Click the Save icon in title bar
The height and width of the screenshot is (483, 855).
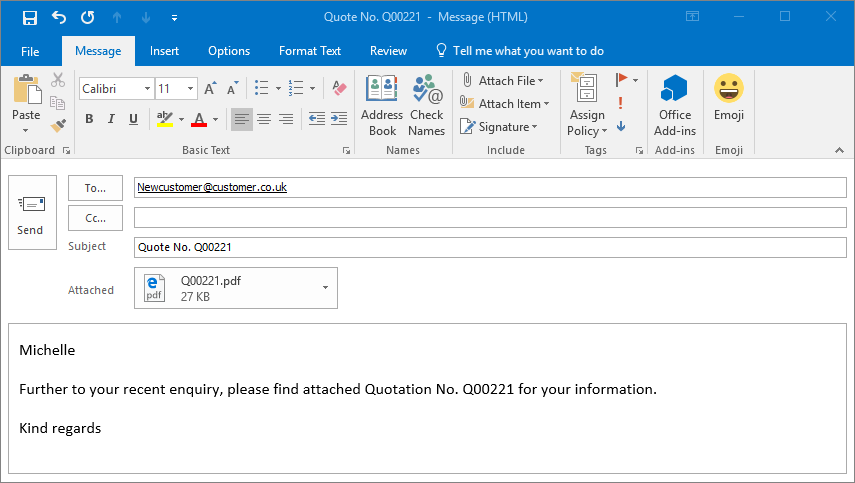coord(29,17)
